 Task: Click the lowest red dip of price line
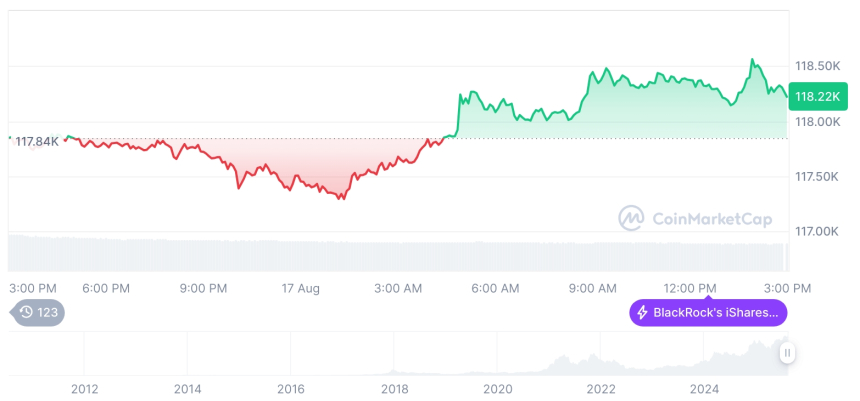click(343, 198)
